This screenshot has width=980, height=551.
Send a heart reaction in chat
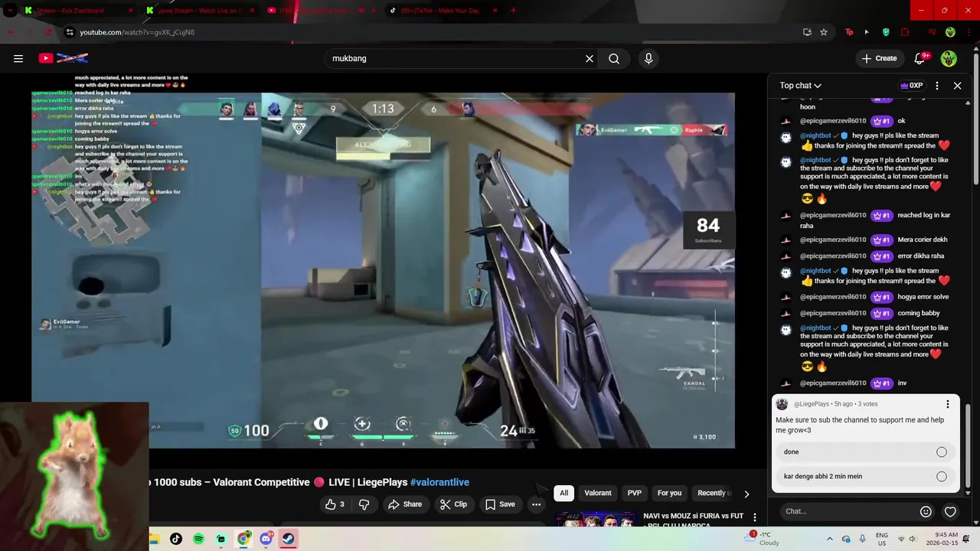(x=950, y=511)
